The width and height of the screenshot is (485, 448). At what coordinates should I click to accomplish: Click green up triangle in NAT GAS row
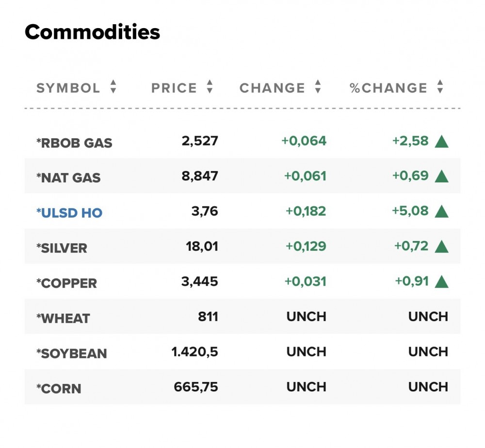point(441,176)
